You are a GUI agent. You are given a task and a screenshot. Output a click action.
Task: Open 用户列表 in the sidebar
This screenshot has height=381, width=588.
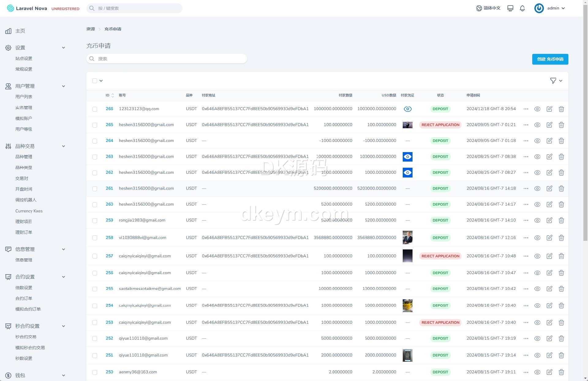point(24,97)
